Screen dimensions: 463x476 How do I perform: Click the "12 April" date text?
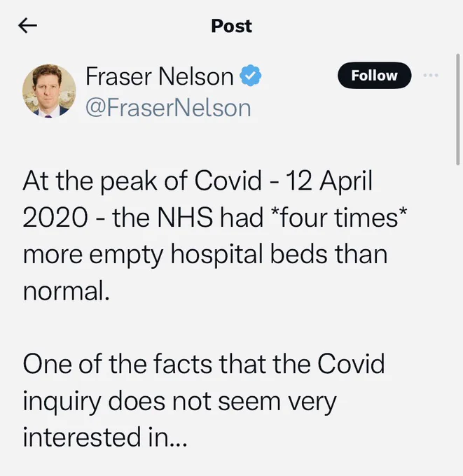[329, 181]
